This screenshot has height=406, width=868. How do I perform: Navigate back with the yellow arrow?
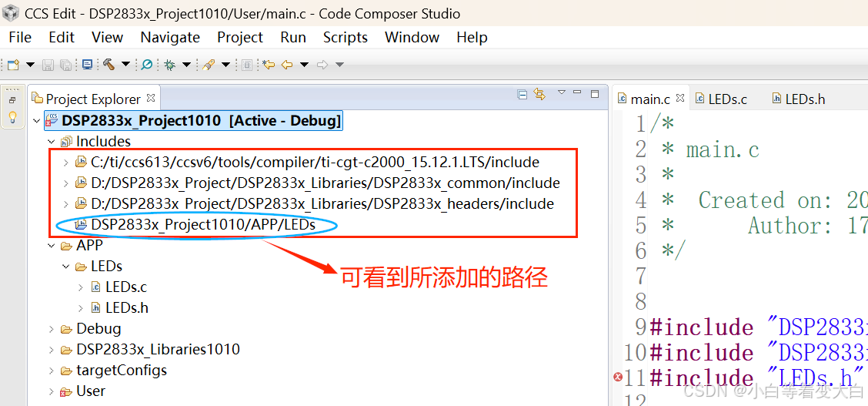click(x=287, y=65)
